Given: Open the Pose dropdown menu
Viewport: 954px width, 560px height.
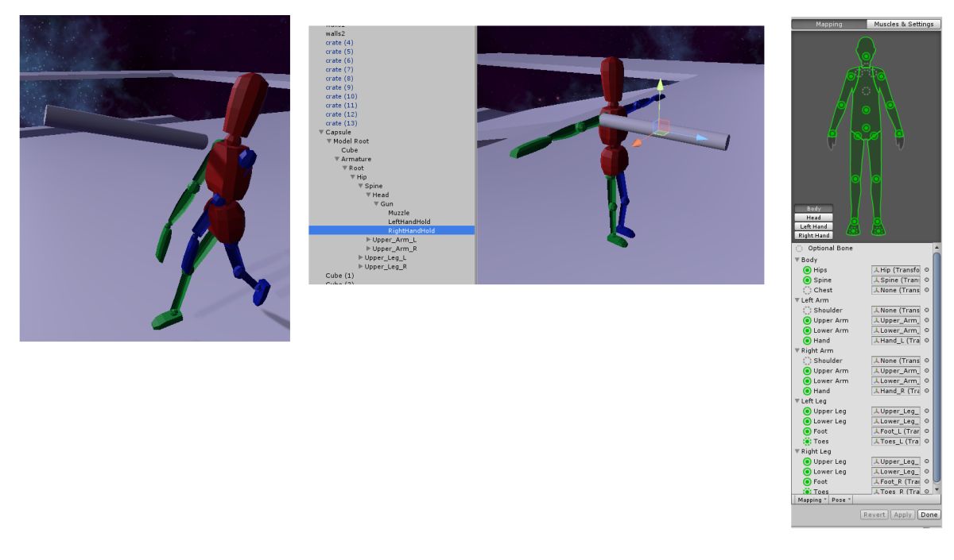Looking at the screenshot, I should tap(841, 500).
